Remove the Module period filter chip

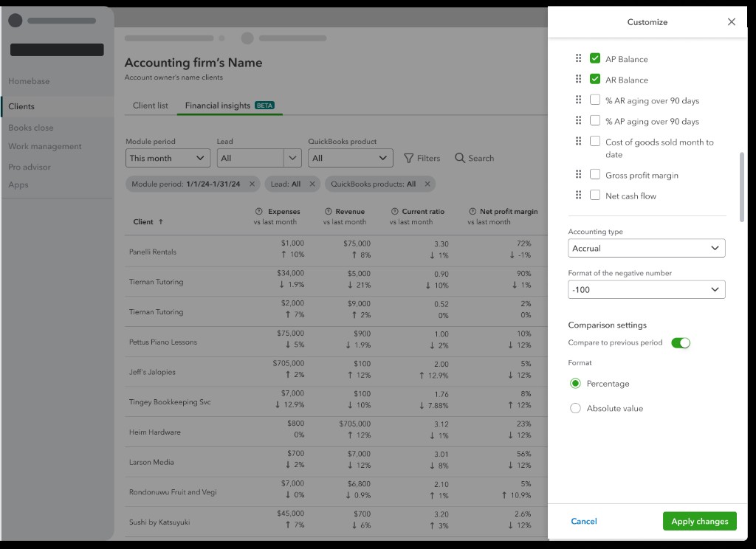[252, 184]
